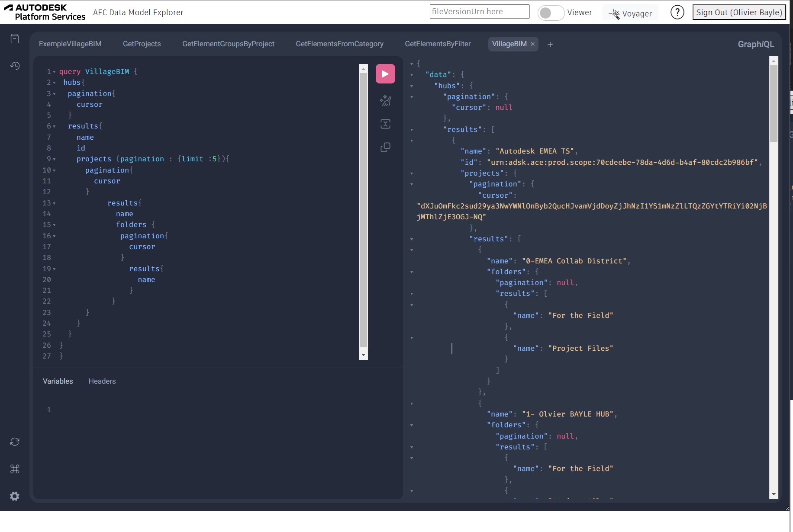Click the Sign Out button
This screenshot has width=793, height=532.
click(x=739, y=12)
